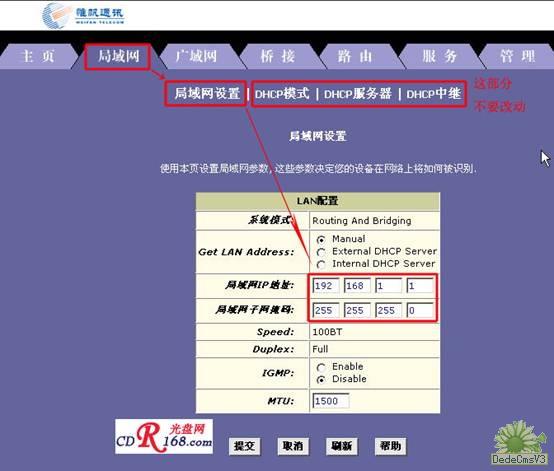The width and height of the screenshot is (554, 471).
Task: Select Manual LAN address option
Action: pos(321,240)
